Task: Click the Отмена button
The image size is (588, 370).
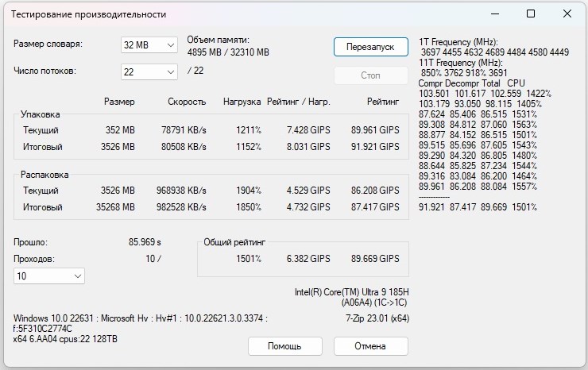Action: tap(370, 346)
